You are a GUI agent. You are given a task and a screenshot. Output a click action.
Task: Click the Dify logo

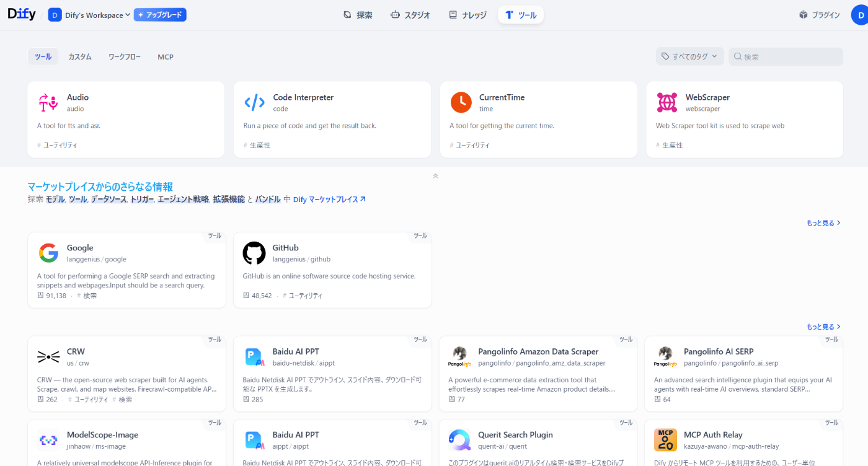(x=22, y=14)
